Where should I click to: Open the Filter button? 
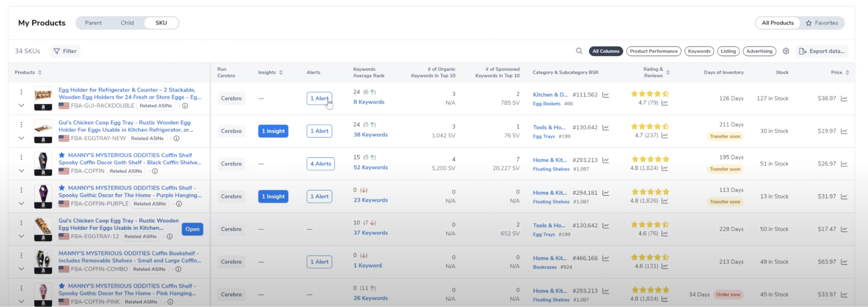[x=65, y=51]
